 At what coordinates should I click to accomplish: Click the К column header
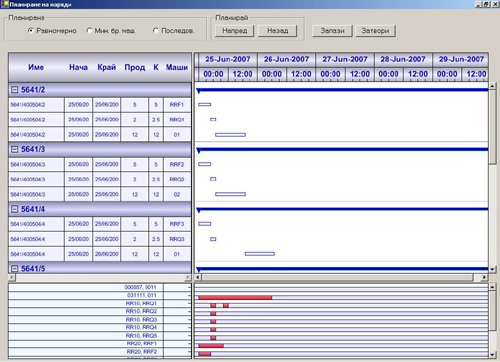click(156, 67)
